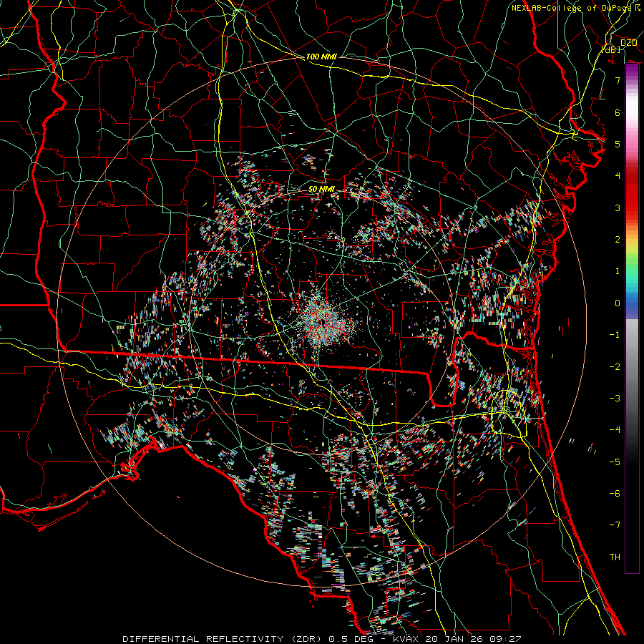The width and height of the screenshot is (644, 644).
Task: Click the -5 scale value
Action: [x=615, y=462]
